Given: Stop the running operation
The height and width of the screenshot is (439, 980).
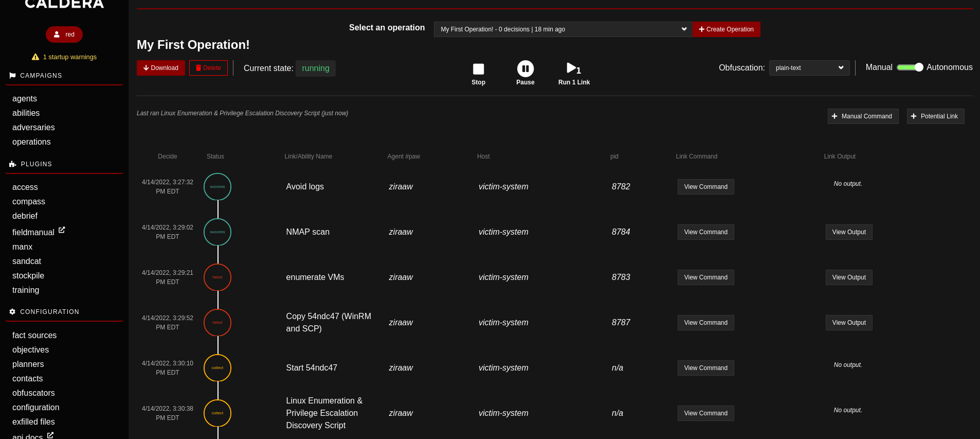Looking at the screenshot, I should (478, 69).
